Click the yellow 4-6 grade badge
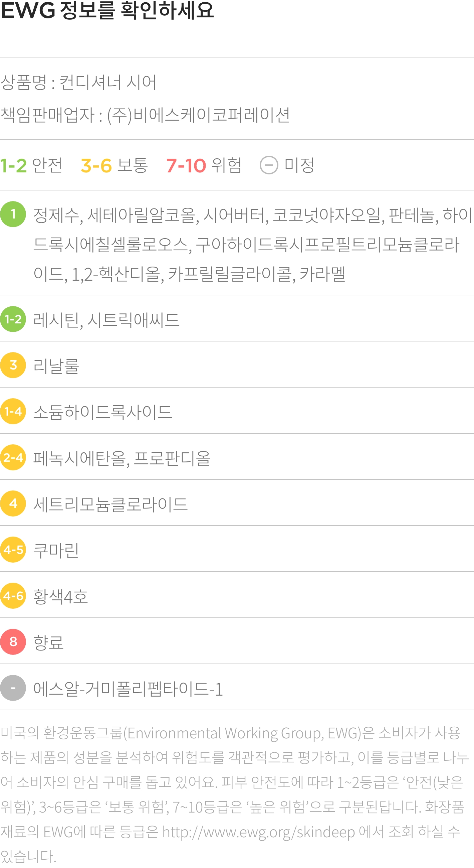 coord(13,596)
